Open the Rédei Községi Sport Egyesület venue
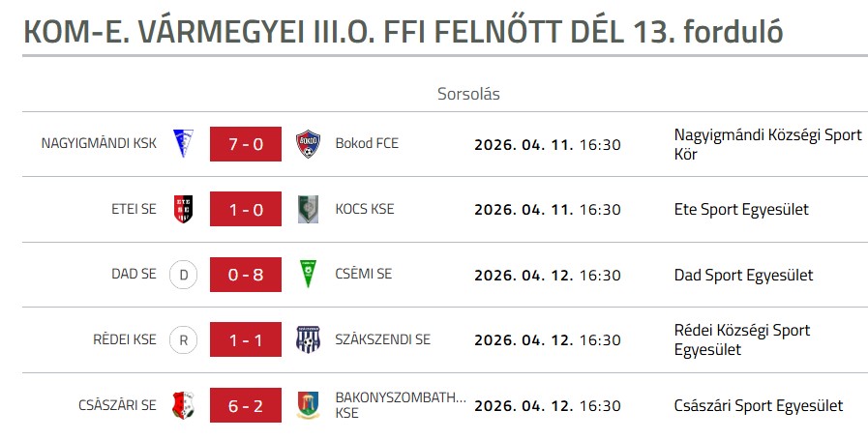This screenshot has height=440, width=868. (x=741, y=339)
